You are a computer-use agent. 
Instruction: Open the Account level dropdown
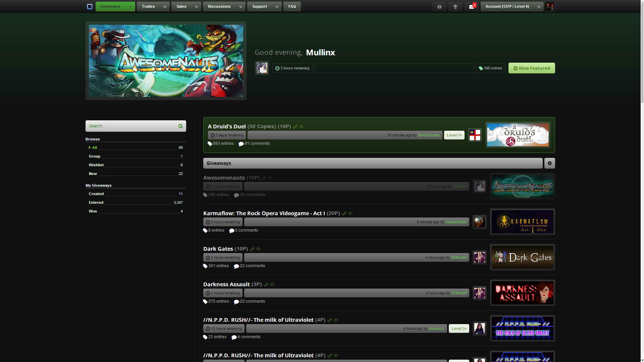(x=512, y=6)
